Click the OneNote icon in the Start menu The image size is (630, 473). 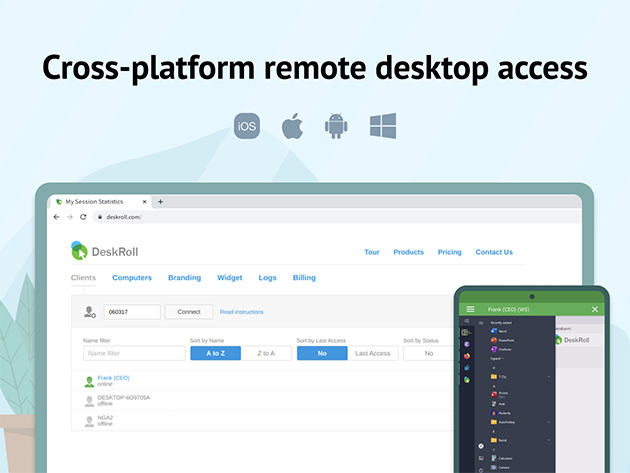[494, 349]
